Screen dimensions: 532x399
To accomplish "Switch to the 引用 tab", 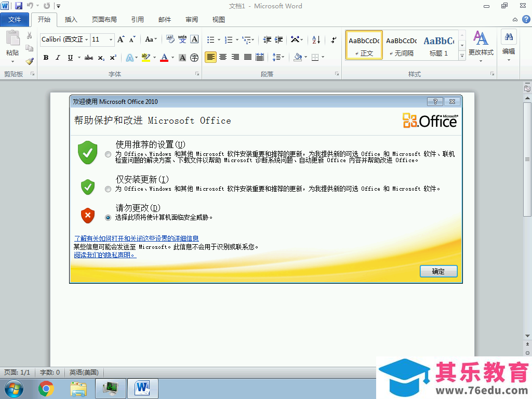I will 137,20.
